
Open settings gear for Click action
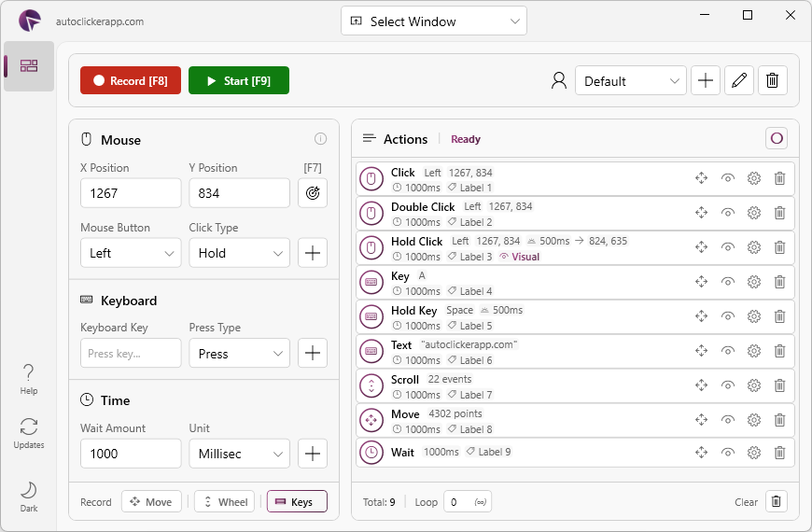point(754,178)
